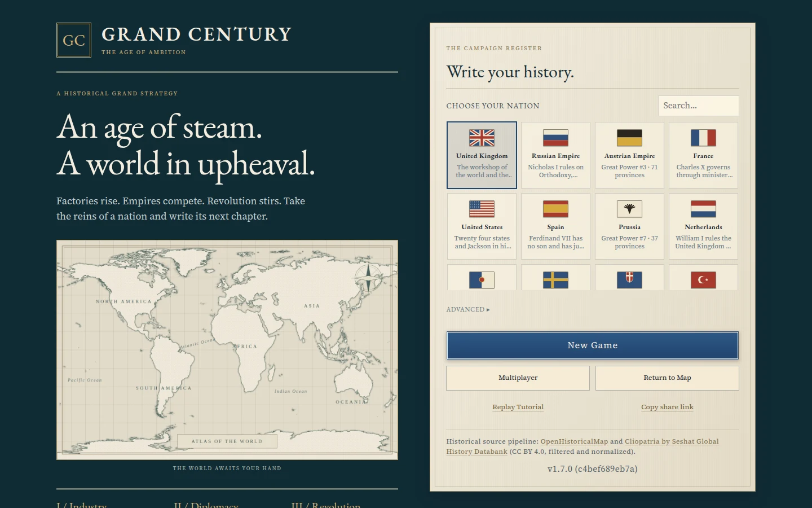Click the 'South America' map label
812x508 pixels.
point(164,388)
